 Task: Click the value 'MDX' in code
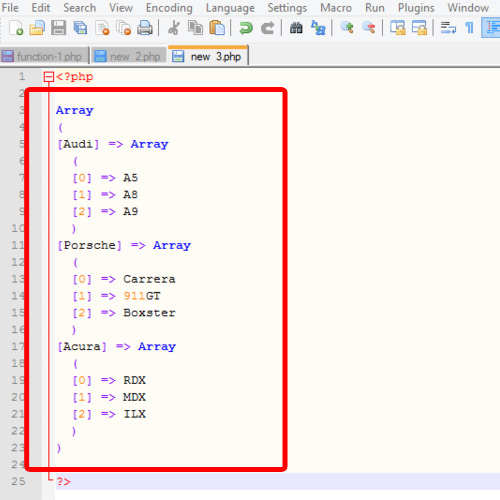pos(134,397)
